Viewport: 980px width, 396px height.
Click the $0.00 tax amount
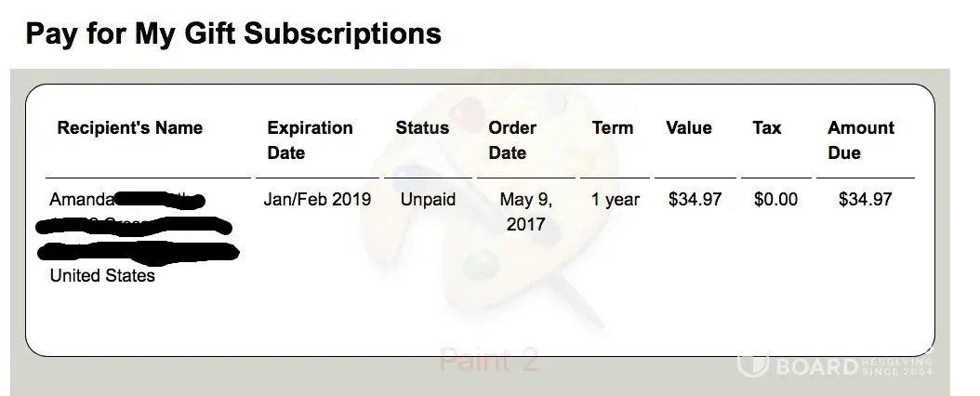click(x=775, y=200)
